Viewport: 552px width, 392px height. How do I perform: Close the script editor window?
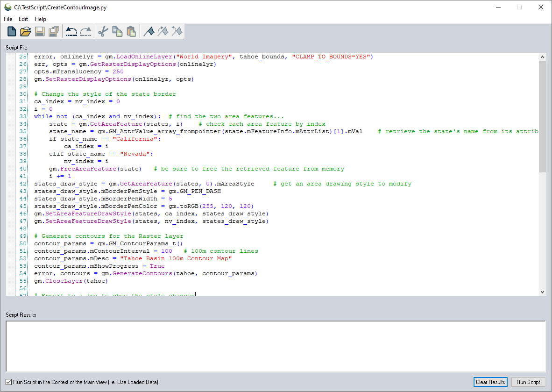pos(541,7)
